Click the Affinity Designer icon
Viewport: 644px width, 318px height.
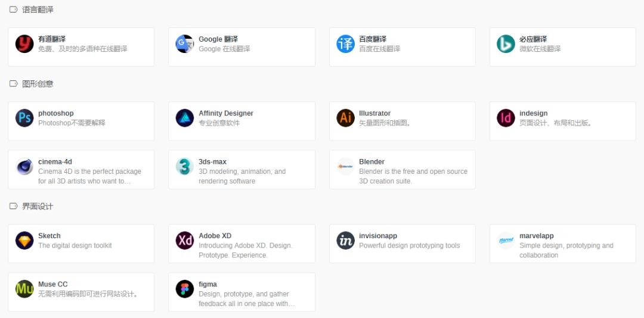tap(185, 118)
